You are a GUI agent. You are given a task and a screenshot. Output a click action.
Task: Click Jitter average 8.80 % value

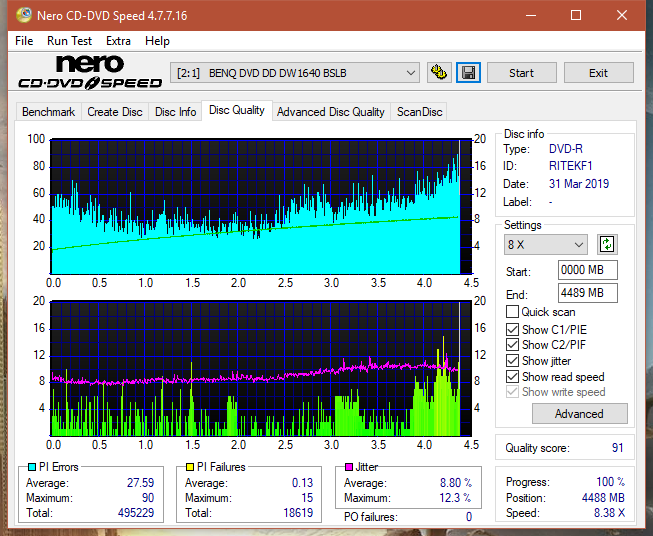coord(456,483)
